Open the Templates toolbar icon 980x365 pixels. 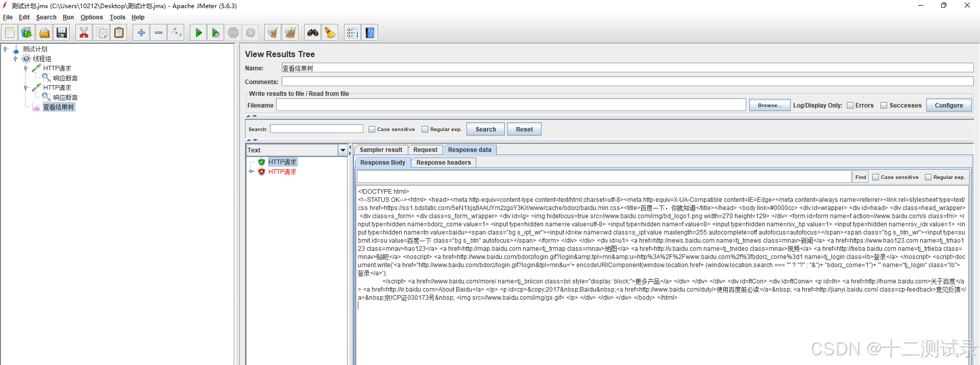pyautogui.click(x=27, y=33)
